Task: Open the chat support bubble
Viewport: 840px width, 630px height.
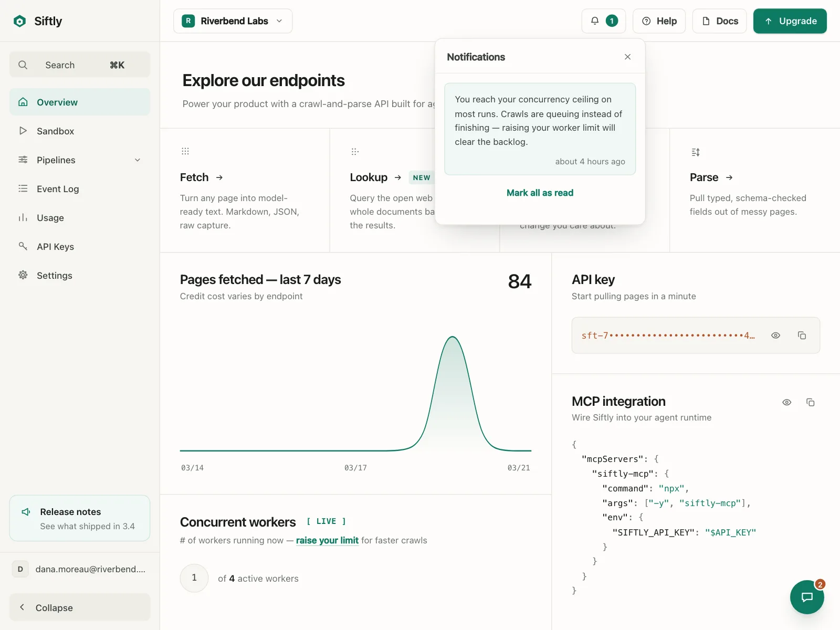Action: 807,597
